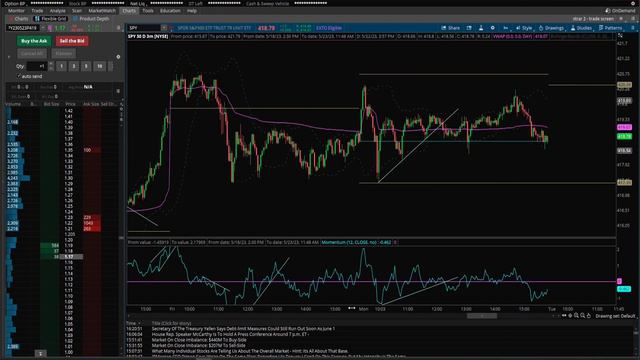Click the Ask Size column header
Viewport: 640px width, 360px height.
(91, 104)
